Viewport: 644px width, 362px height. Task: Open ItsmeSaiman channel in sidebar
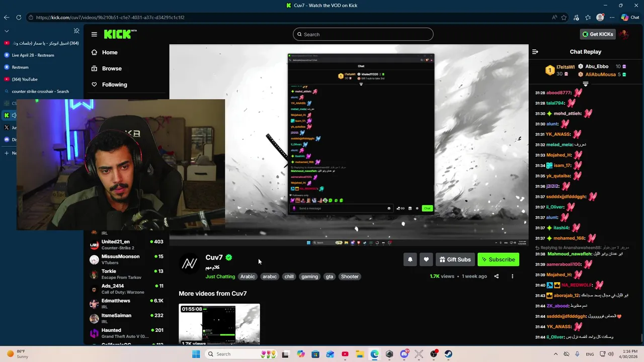click(127, 318)
